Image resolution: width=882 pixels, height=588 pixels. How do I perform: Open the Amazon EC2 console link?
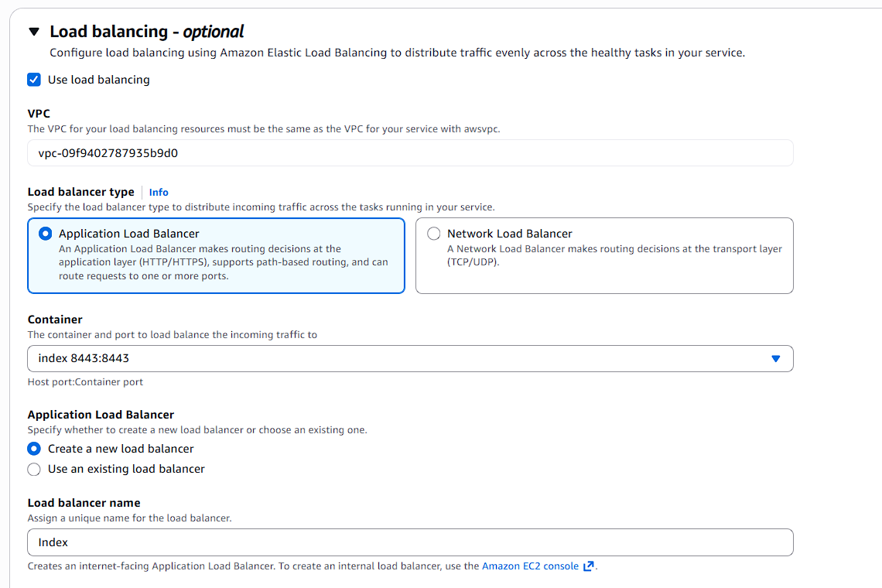tap(530, 566)
